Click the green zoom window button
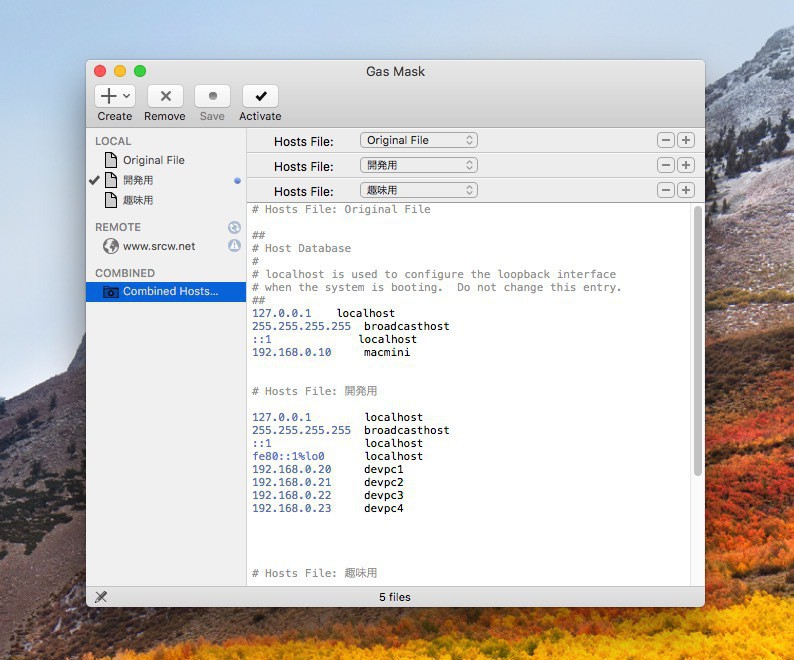This screenshot has height=660, width=794. pos(140,71)
